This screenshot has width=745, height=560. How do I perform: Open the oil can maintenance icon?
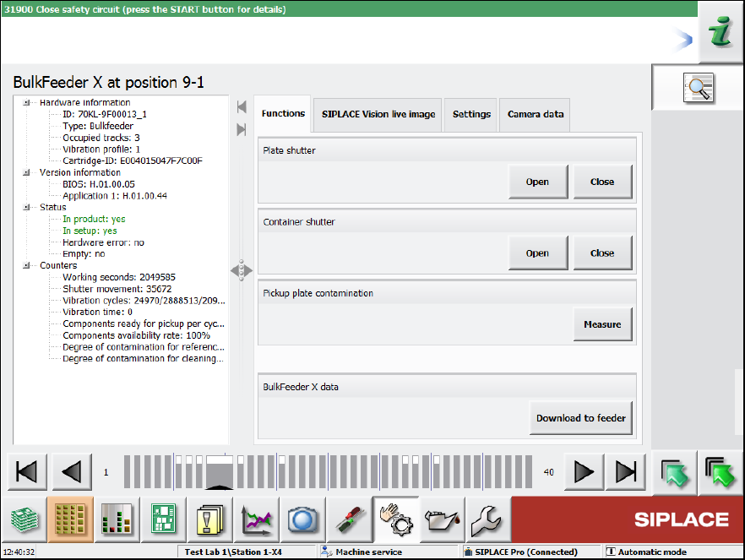[x=443, y=519]
